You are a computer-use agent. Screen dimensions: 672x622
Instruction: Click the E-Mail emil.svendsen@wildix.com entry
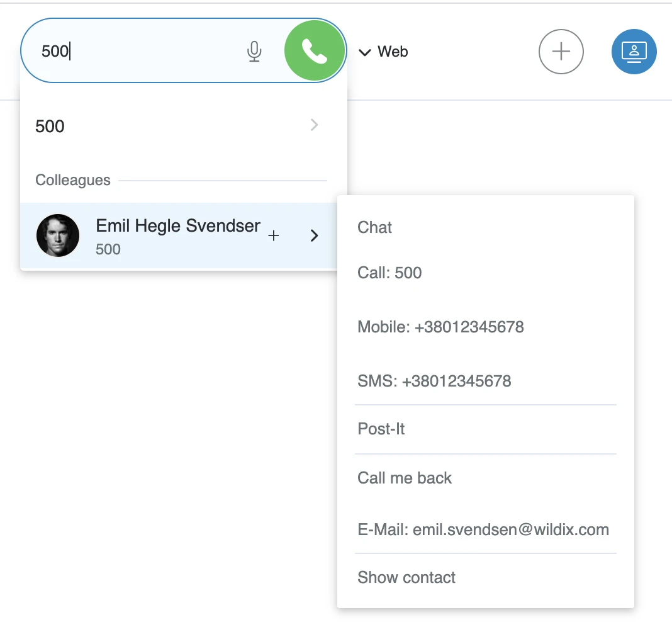click(483, 529)
